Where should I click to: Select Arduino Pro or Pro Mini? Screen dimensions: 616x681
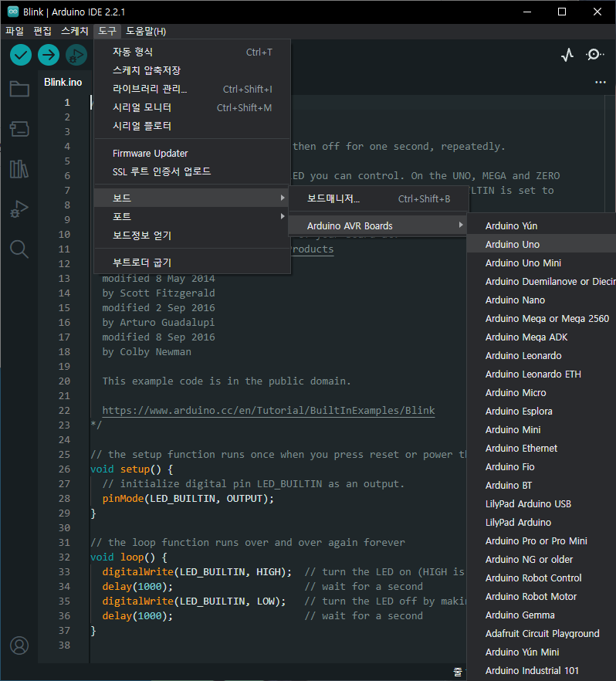[541, 541]
